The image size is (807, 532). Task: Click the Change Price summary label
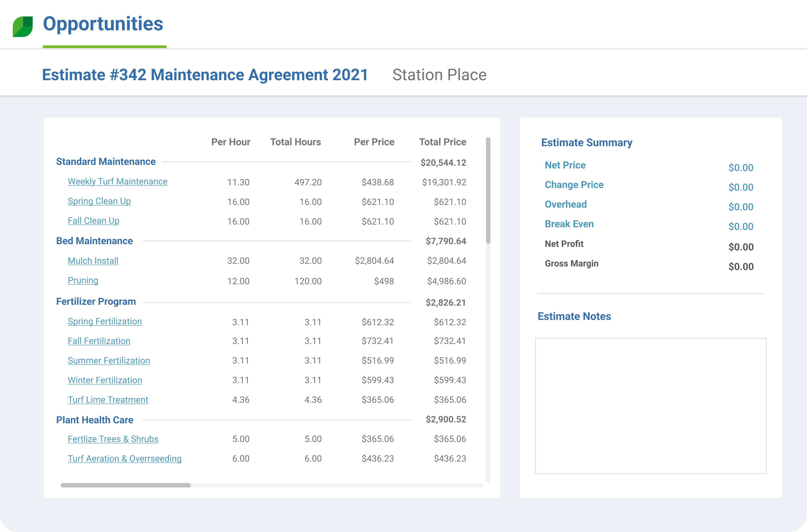tap(574, 185)
